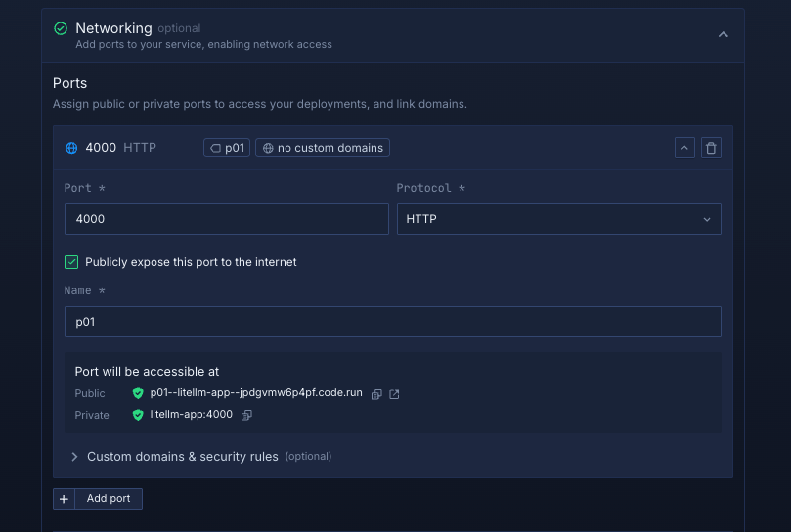
Task: Collapse the port 4000 panel
Action: 684,148
